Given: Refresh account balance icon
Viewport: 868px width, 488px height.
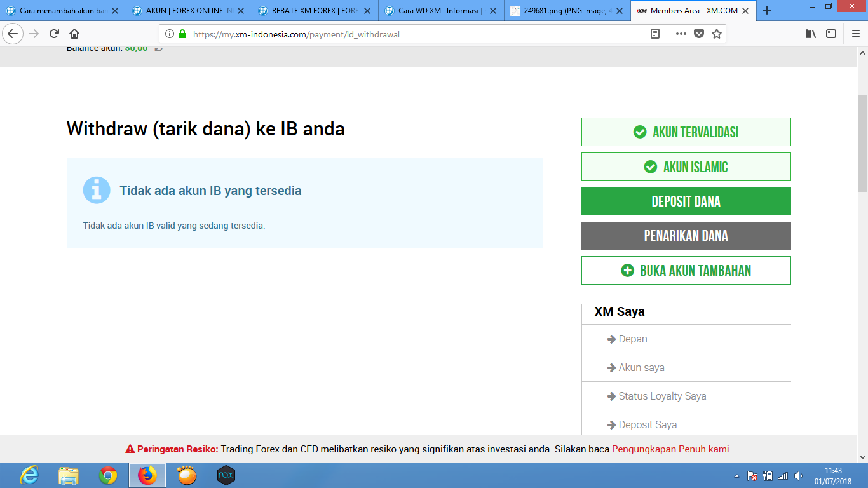Looking at the screenshot, I should (159, 48).
